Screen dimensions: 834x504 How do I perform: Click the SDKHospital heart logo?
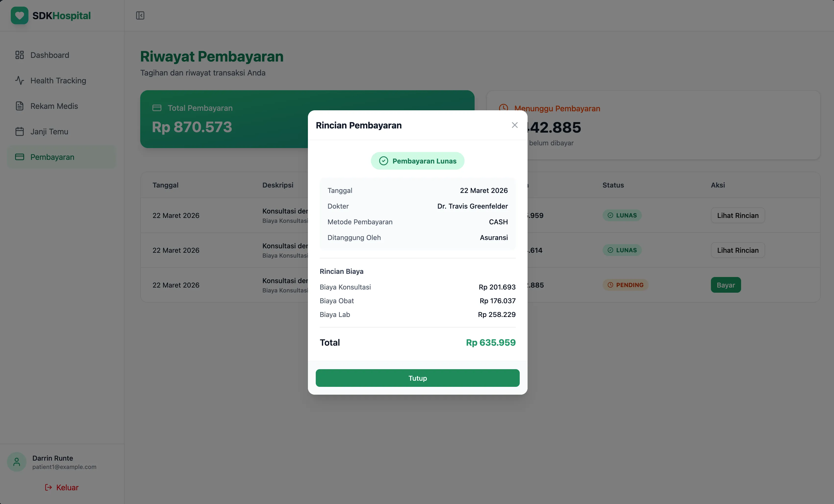click(19, 15)
